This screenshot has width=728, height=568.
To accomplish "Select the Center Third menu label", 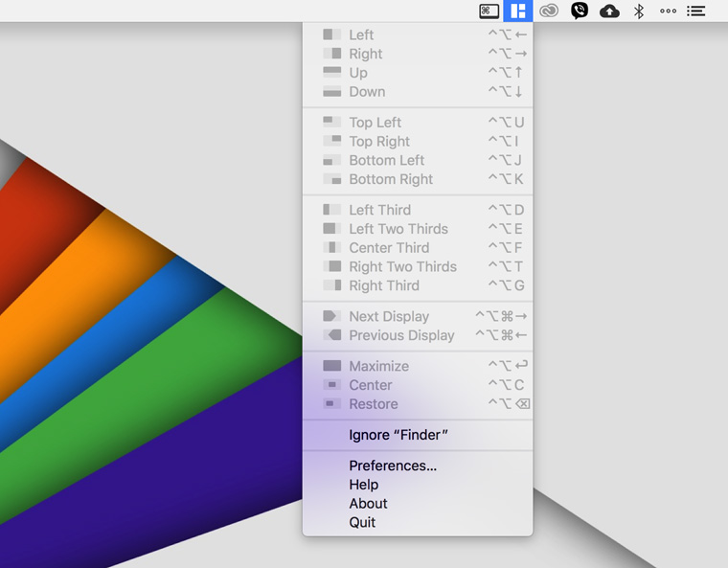I will [389, 247].
